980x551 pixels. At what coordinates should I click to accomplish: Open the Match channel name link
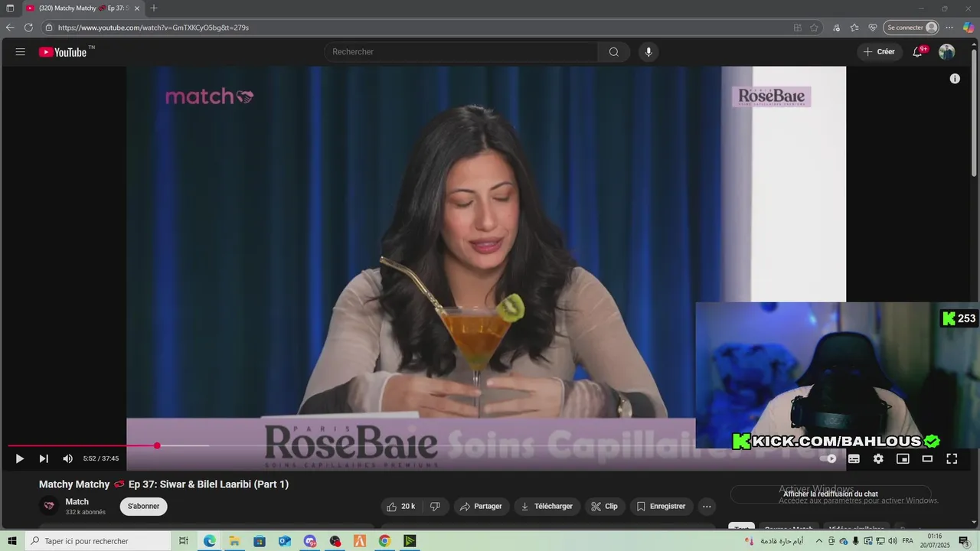point(77,502)
